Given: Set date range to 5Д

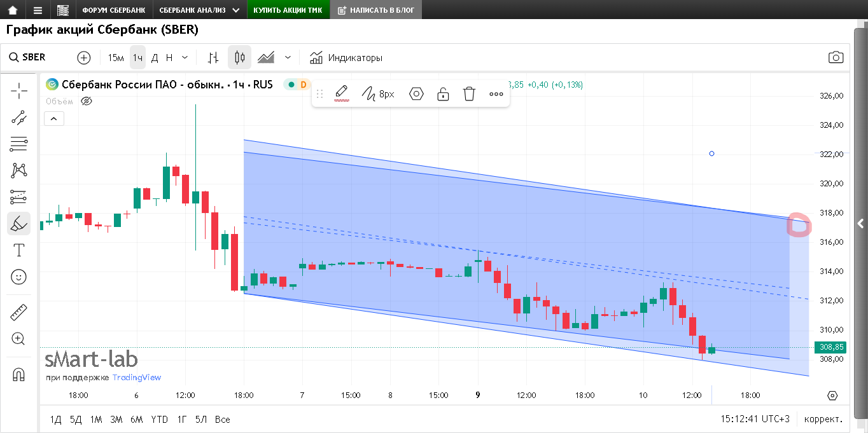Looking at the screenshot, I should pos(76,420).
